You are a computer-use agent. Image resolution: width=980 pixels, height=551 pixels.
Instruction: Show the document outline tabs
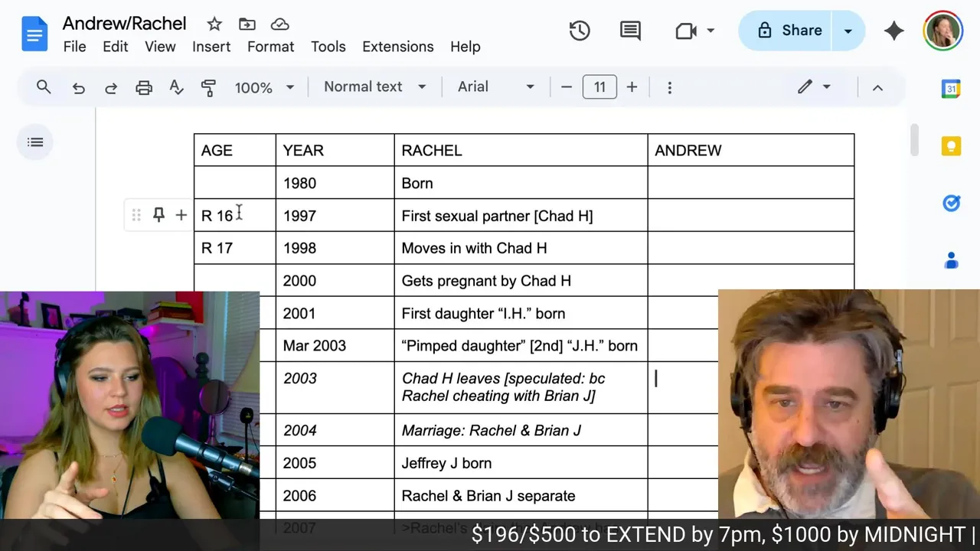[x=35, y=142]
